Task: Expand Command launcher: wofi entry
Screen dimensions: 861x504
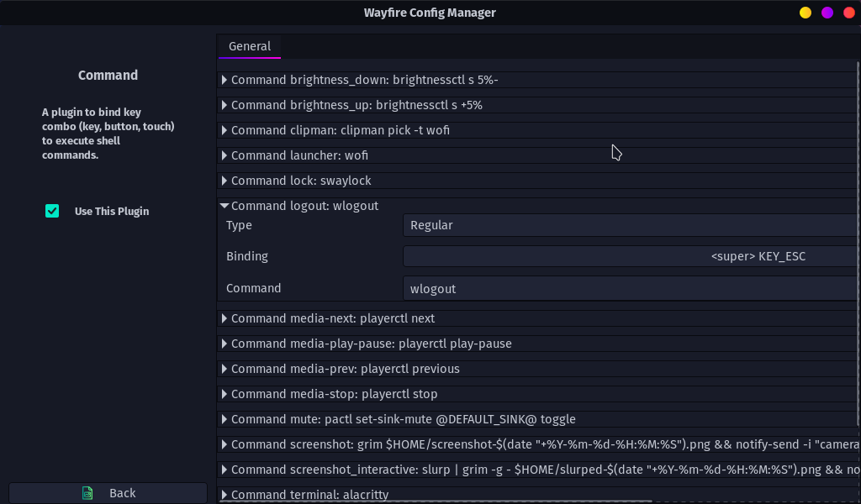Action: 224,155
